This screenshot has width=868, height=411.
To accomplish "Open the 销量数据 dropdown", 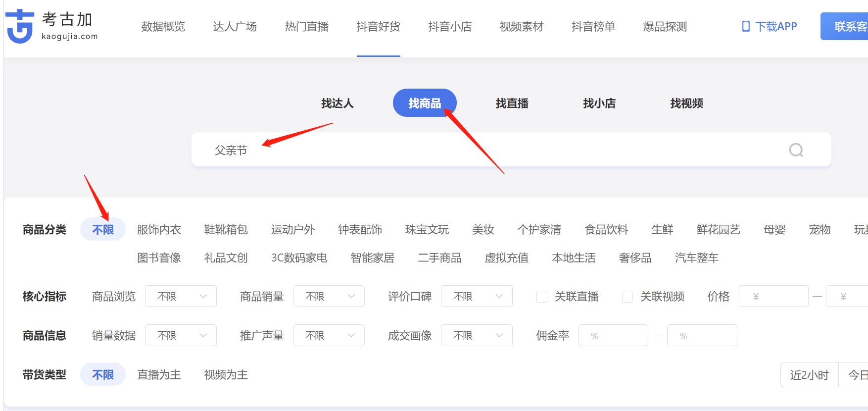I will pos(181,335).
